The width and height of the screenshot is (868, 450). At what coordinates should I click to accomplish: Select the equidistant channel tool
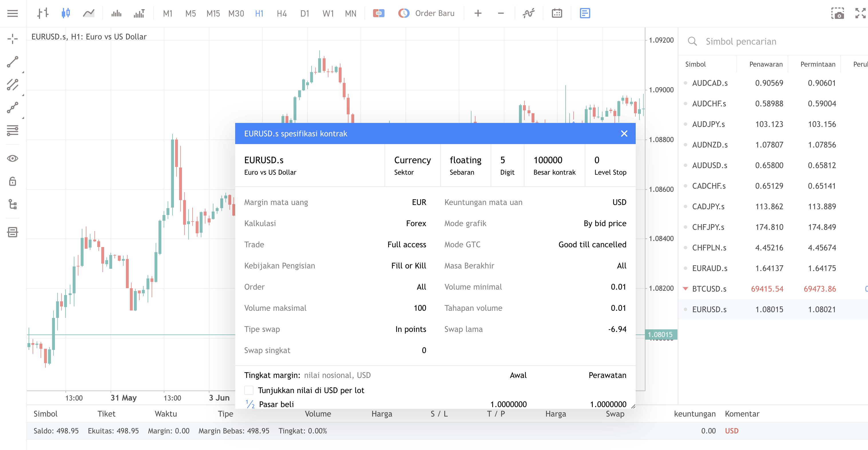(x=13, y=85)
